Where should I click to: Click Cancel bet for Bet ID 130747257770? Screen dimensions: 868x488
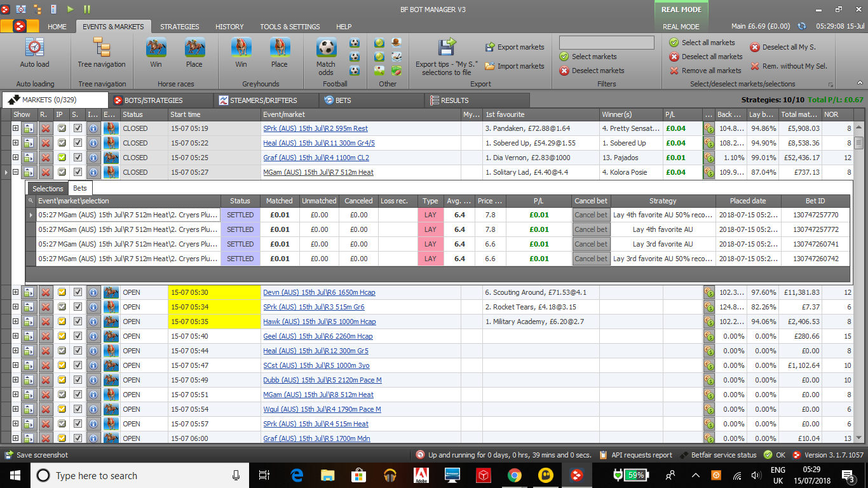coord(591,215)
